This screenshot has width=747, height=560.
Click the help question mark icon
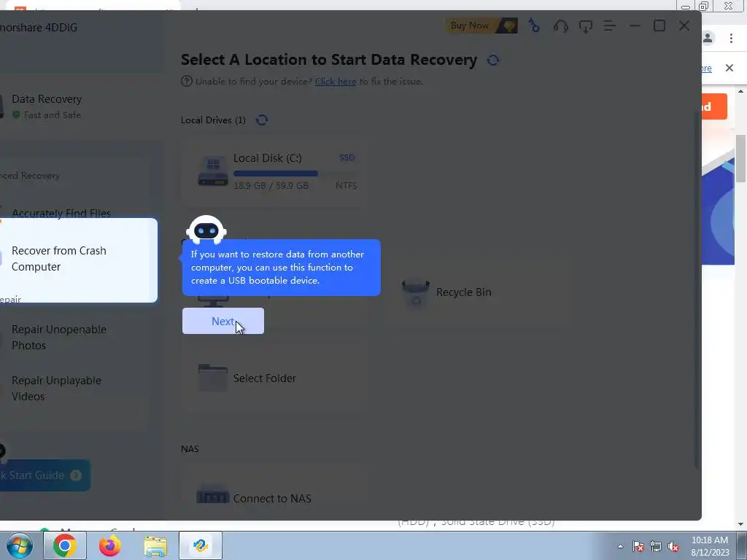coord(186,82)
